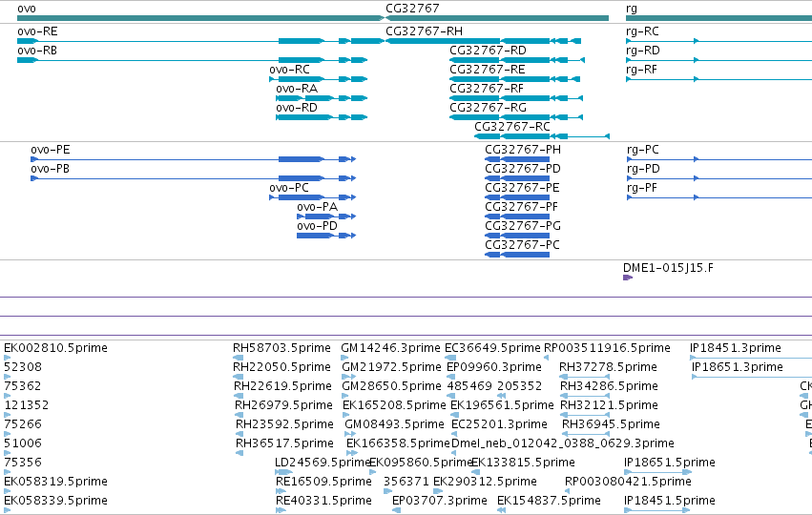Select the CG32767-PH protein label
Screen dimensions: 812x515
pyautogui.click(x=523, y=150)
